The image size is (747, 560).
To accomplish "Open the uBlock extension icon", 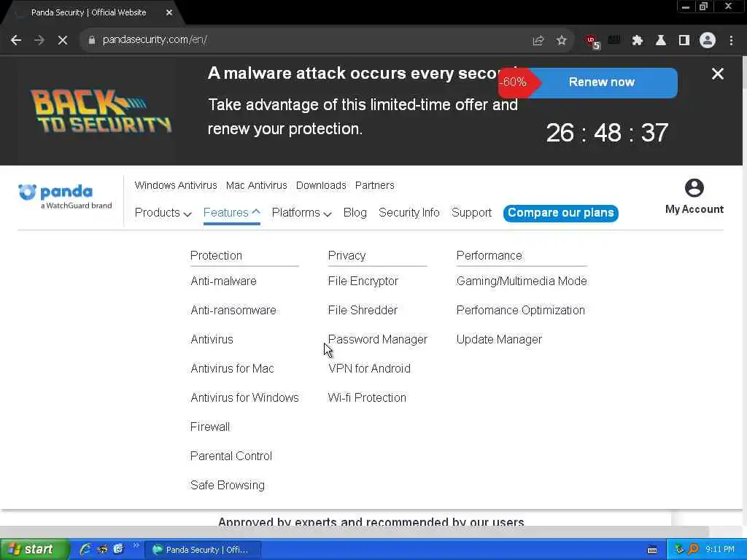I will click(592, 42).
